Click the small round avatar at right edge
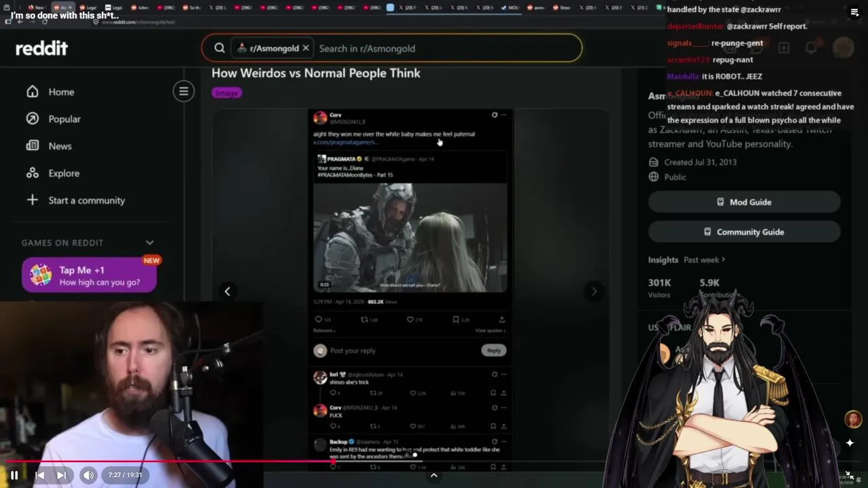This screenshot has width=868, height=488. tap(853, 420)
